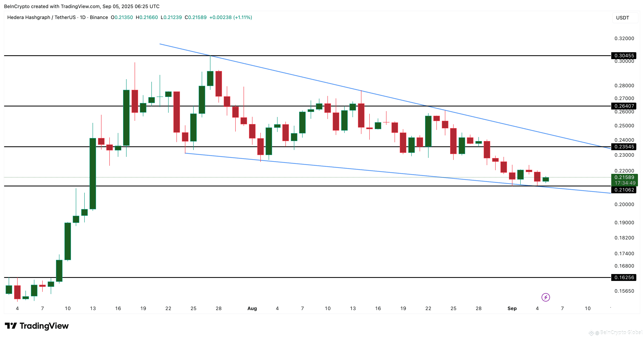Viewport: 644px width, 338px height.
Task: Click the BeInCrypto Global watermark
Action: 618,333
